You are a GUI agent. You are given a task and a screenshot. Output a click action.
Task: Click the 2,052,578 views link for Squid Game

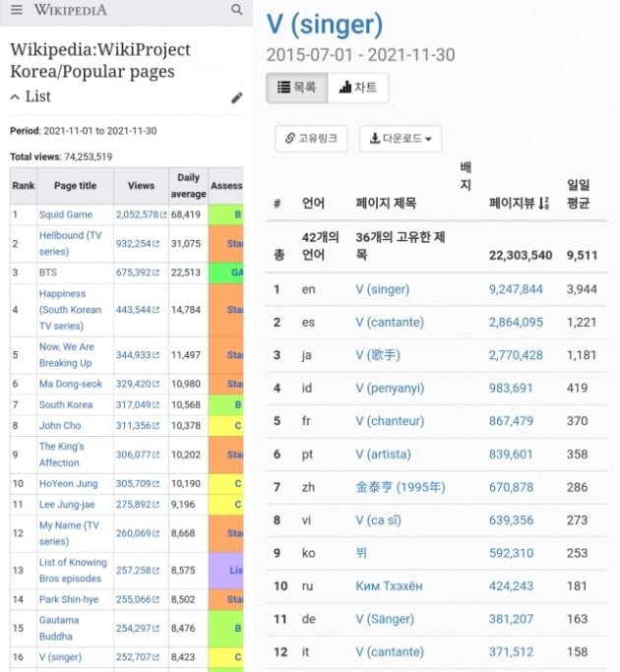coord(141,214)
